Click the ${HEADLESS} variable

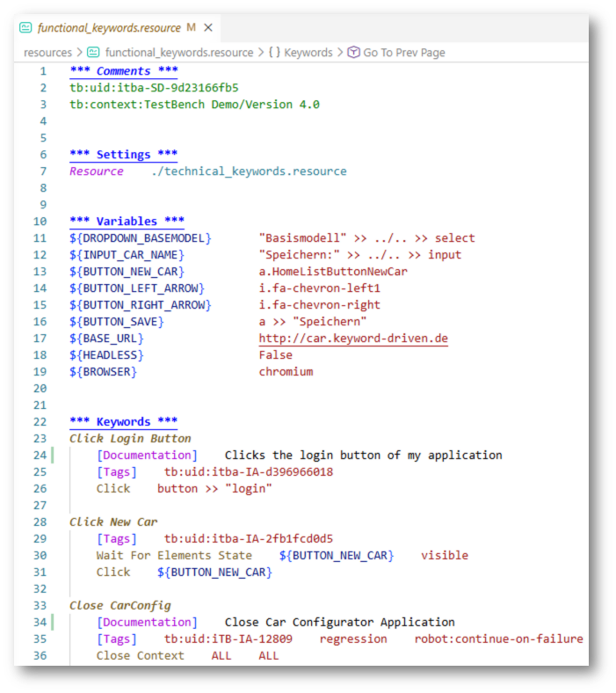[106, 355]
